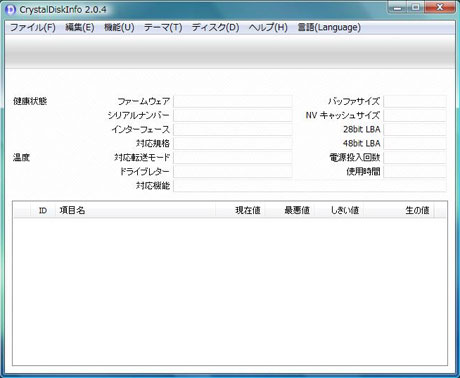Viewport: 460px width, 378px height.
Task: Click the しきい値 column header
Action: (x=339, y=210)
